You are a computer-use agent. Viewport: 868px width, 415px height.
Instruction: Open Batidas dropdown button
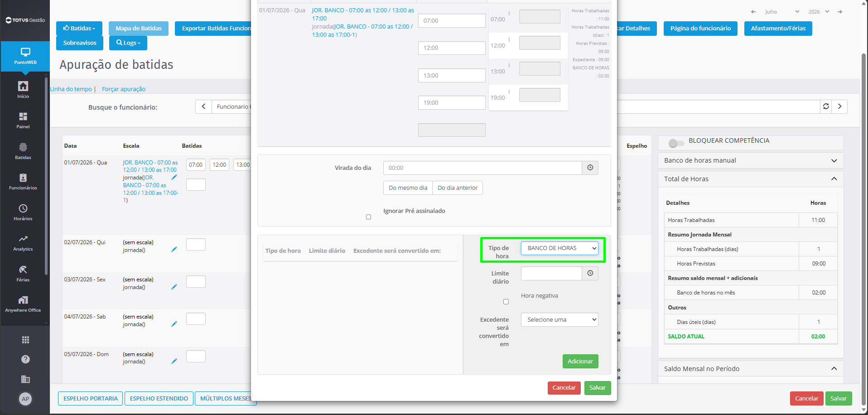(x=79, y=29)
